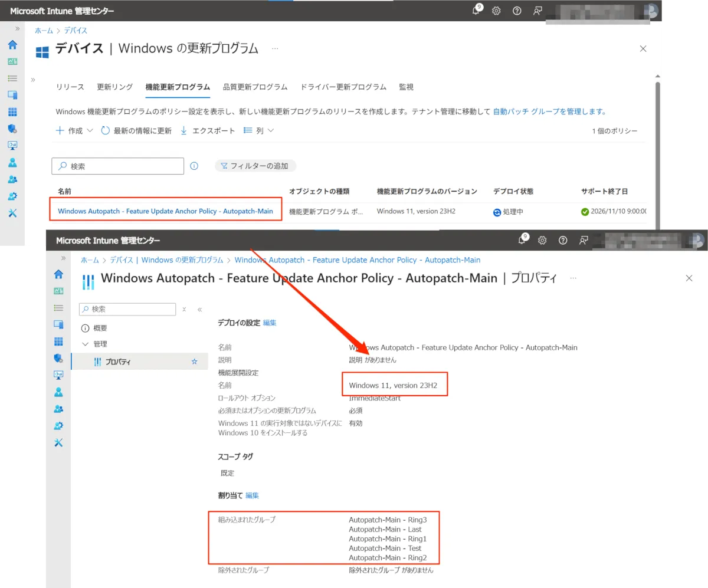Switch to the 品質更新プログラム tab
The image size is (708, 588).
255,87
